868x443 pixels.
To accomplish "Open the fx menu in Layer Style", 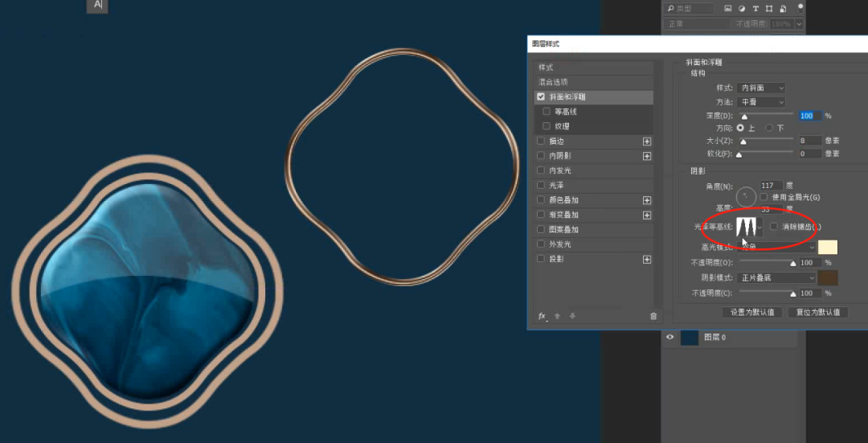I will (x=542, y=316).
